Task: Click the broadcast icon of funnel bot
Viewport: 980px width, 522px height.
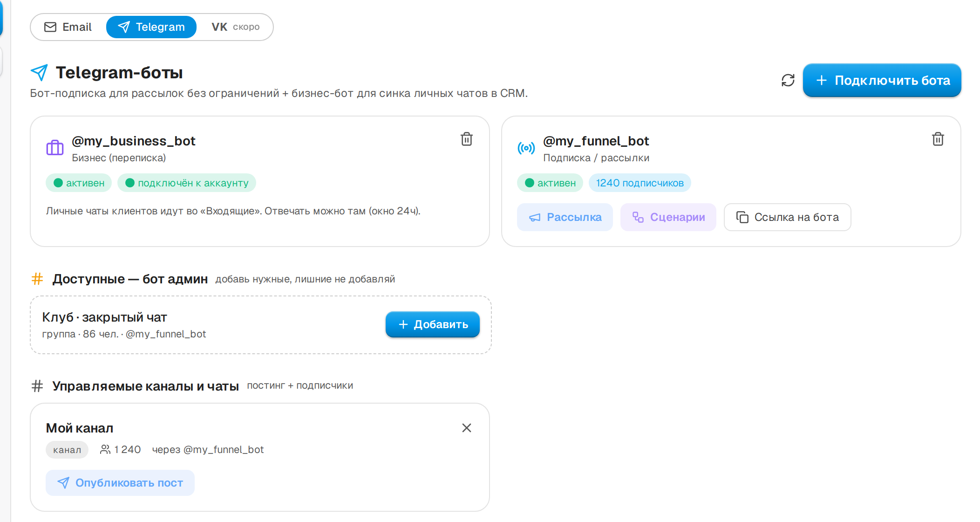Action: [526, 148]
